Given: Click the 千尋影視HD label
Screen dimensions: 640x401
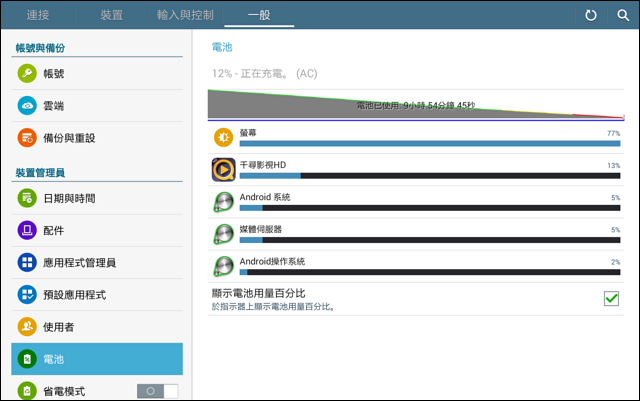Looking at the screenshot, I should 263,165.
